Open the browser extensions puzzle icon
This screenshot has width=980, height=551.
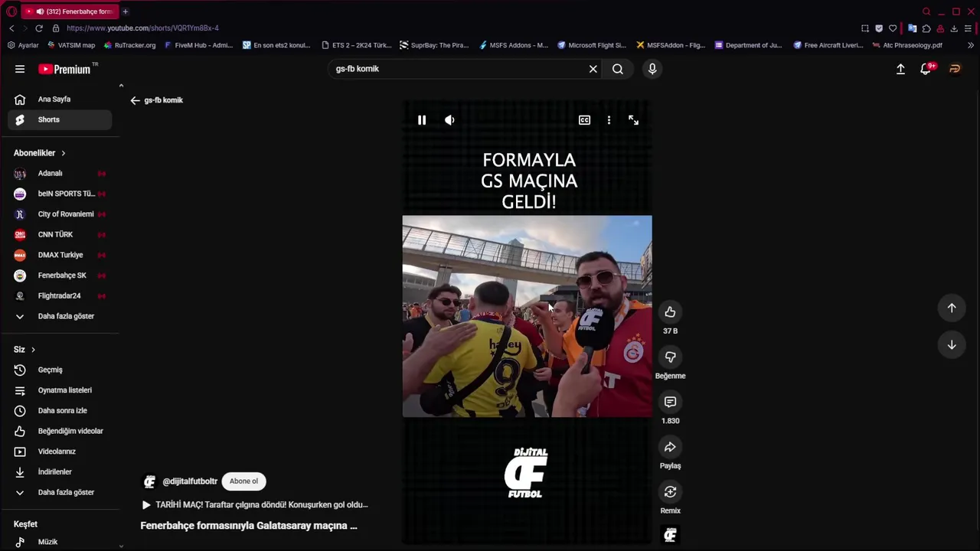926,28
